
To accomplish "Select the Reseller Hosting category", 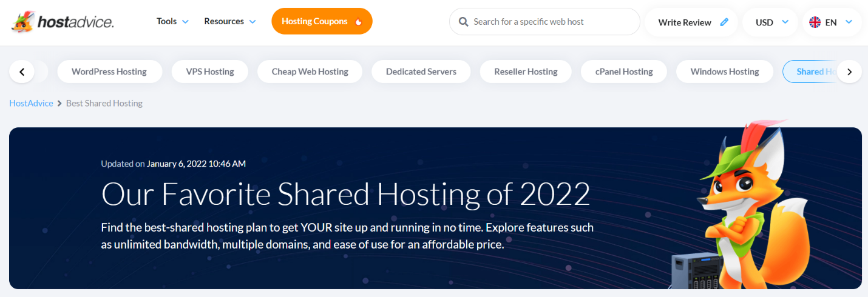I will [x=526, y=72].
